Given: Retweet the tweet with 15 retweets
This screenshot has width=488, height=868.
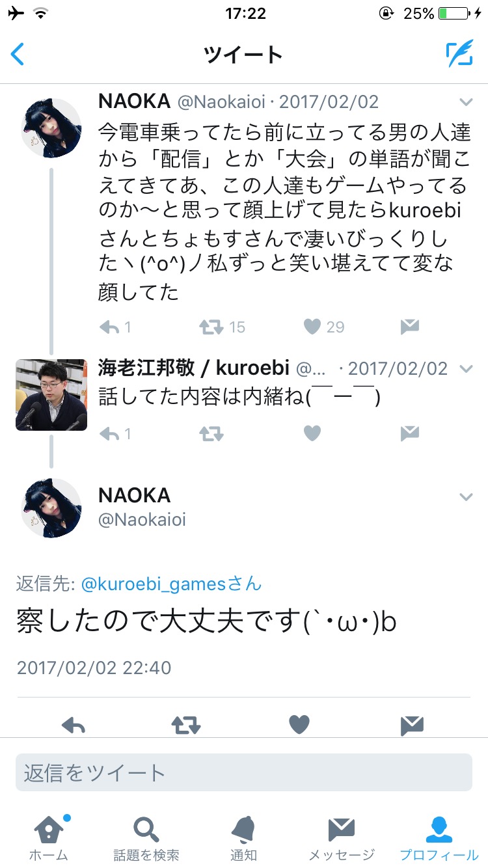Looking at the screenshot, I should 211,327.
